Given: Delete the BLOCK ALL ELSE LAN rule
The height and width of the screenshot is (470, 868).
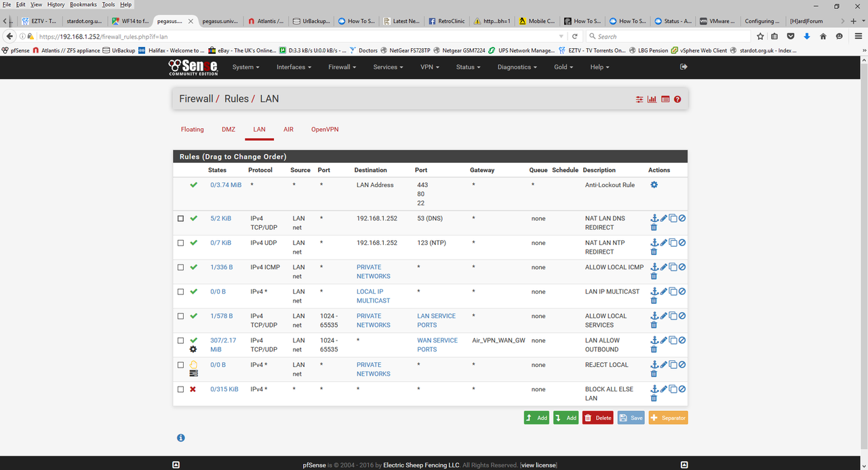Looking at the screenshot, I should (x=654, y=398).
